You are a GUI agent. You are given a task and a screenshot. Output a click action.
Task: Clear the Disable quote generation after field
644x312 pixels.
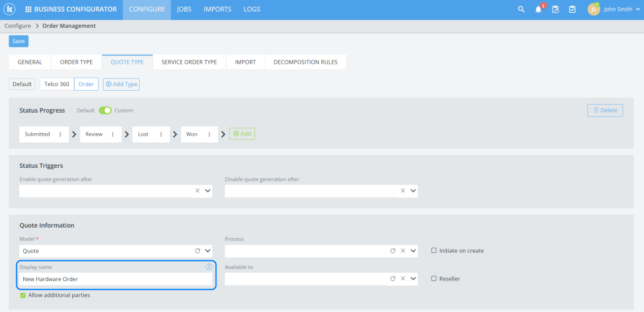pos(403,191)
